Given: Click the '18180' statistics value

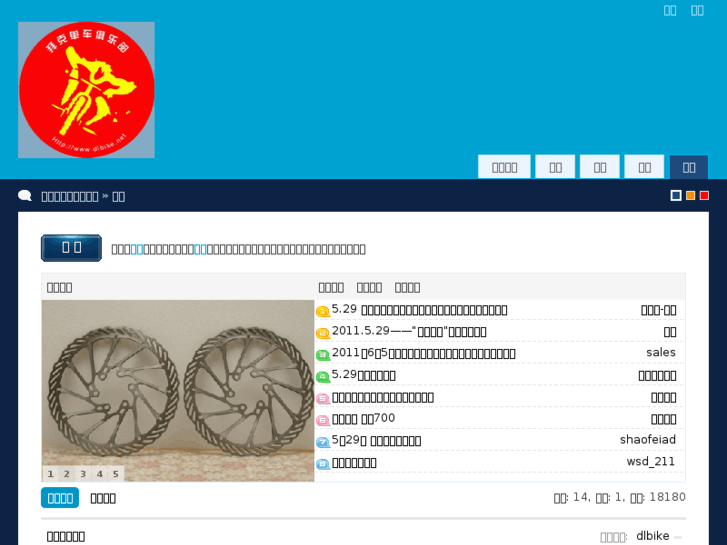Looking at the screenshot, I should point(667,497).
